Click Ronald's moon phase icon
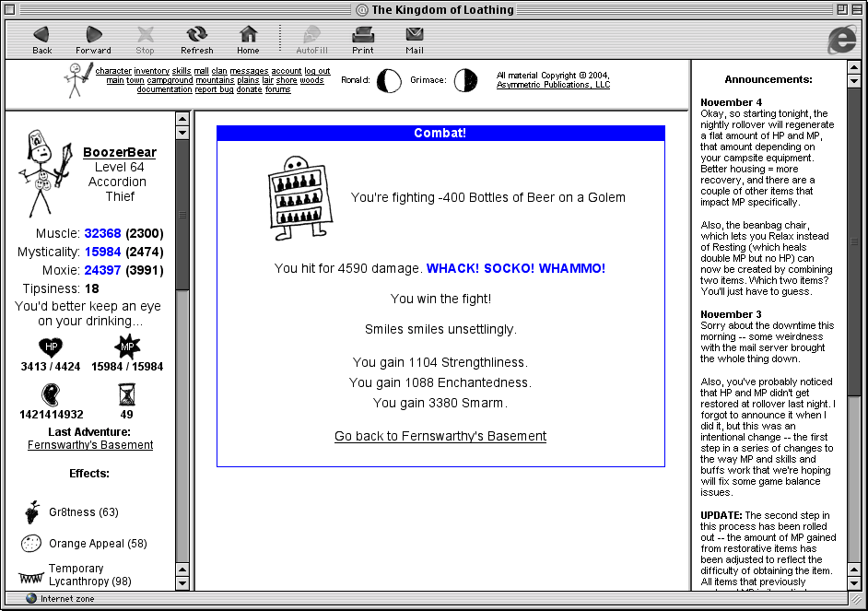The height and width of the screenshot is (611, 868). coord(389,81)
